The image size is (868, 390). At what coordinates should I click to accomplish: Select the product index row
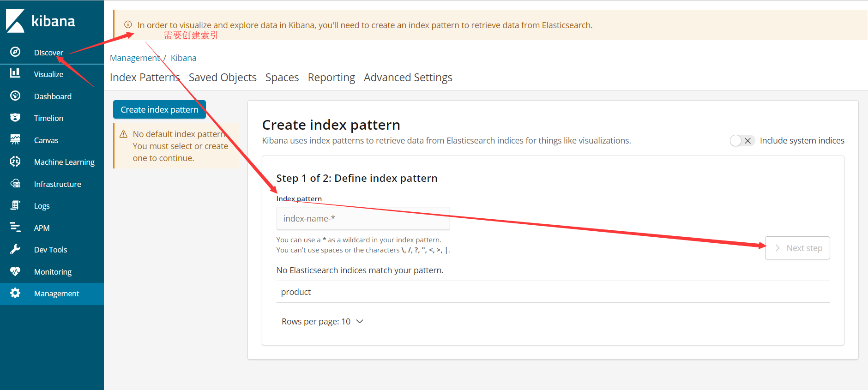pyautogui.click(x=296, y=292)
